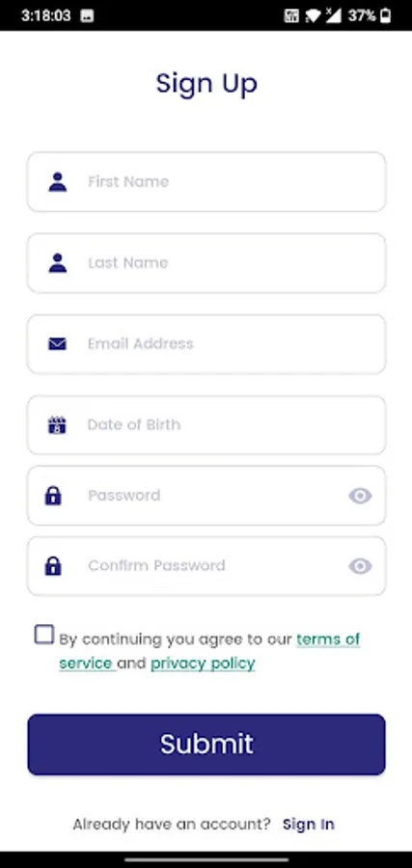Tap the battery icon in status bar
This screenshot has height=868, width=412.
(x=385, y=15)
